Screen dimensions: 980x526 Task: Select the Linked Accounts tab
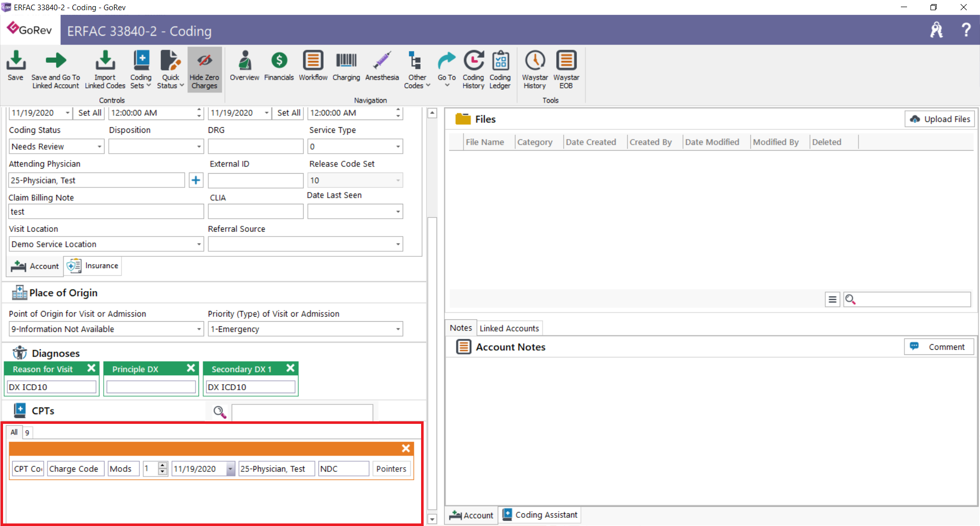point(509,328)
